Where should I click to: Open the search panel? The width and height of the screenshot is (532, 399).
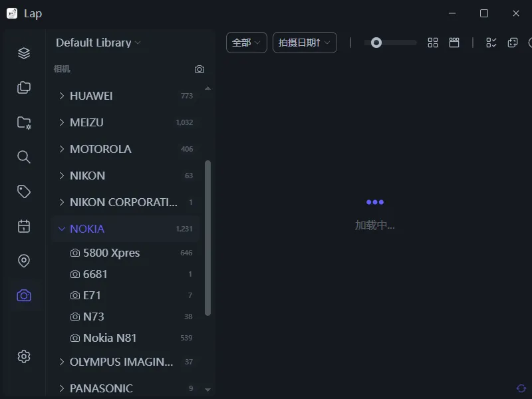click(24, 157)
